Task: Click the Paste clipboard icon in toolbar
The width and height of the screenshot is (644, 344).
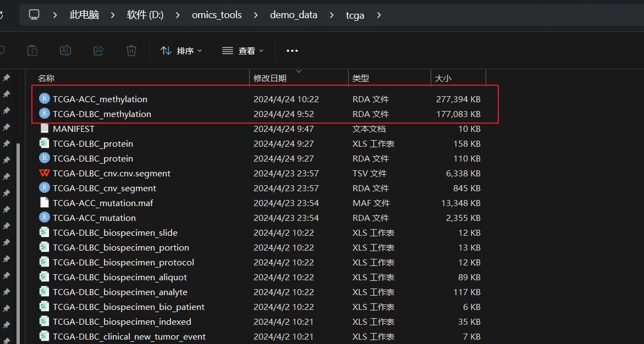Action: coord(32,51)
